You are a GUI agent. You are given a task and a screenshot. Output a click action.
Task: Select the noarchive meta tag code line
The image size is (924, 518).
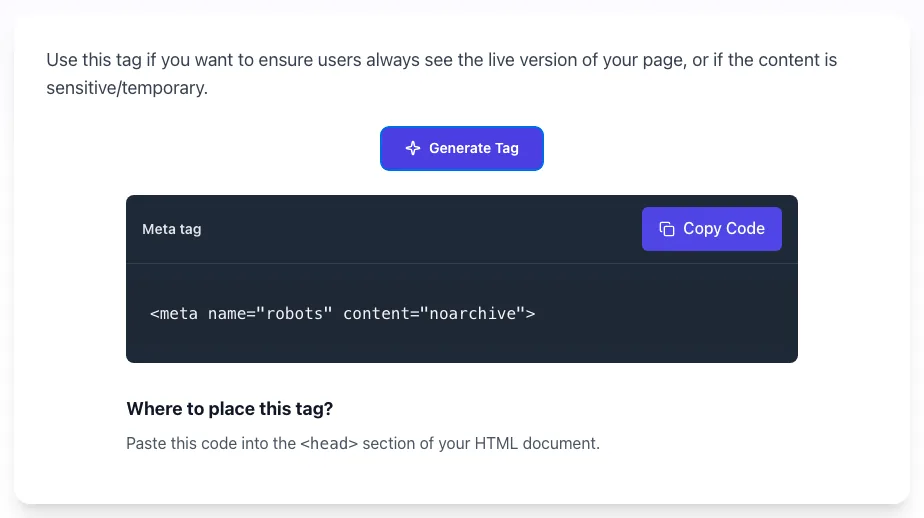(342, 314)
